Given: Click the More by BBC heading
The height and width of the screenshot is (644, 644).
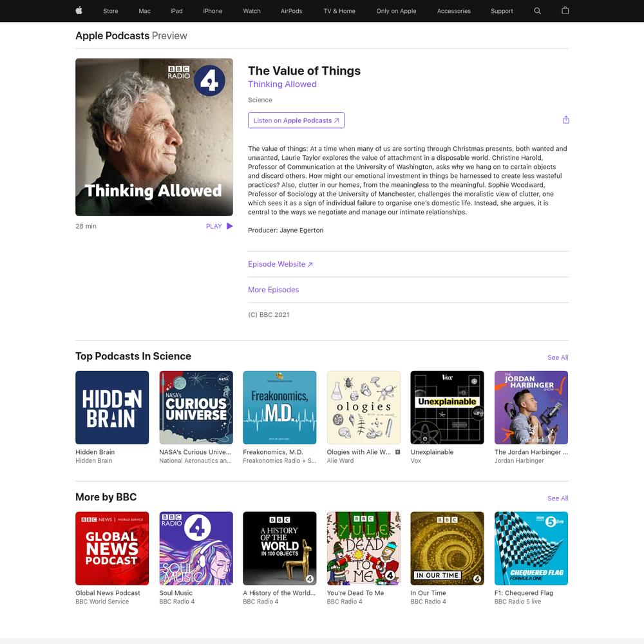Looking at the screenshot, I should click(106, 497).
